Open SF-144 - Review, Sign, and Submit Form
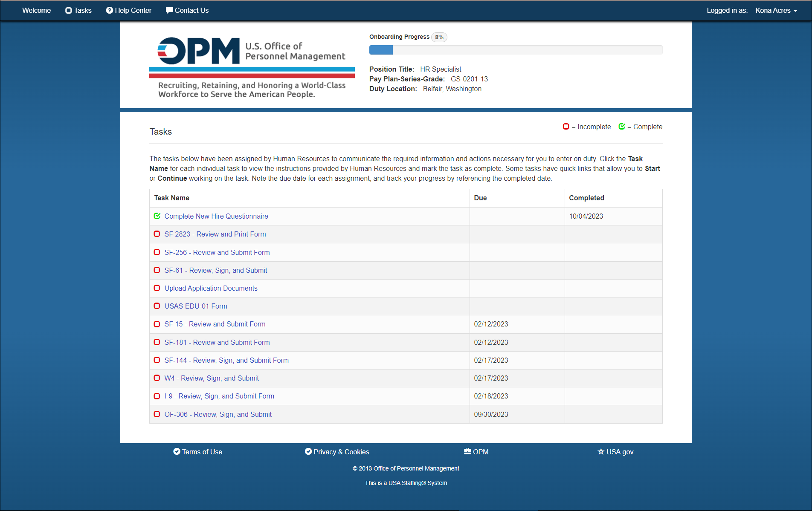The height and width of the screenshot is (511, 812). (x=226, y=360)
